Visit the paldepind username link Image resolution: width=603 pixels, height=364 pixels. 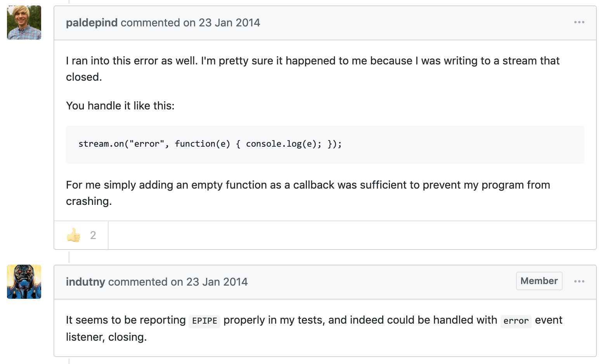[x=92, y=23]
